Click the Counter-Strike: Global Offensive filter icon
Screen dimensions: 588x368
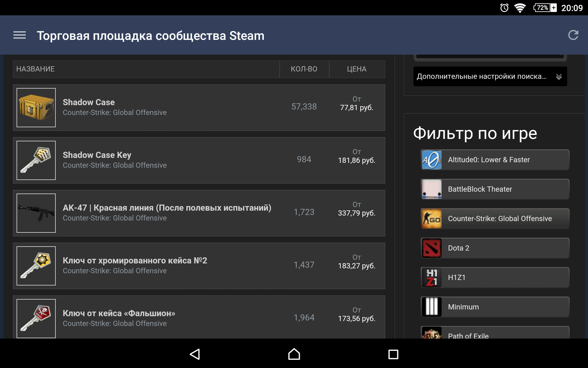coord(432,218)
